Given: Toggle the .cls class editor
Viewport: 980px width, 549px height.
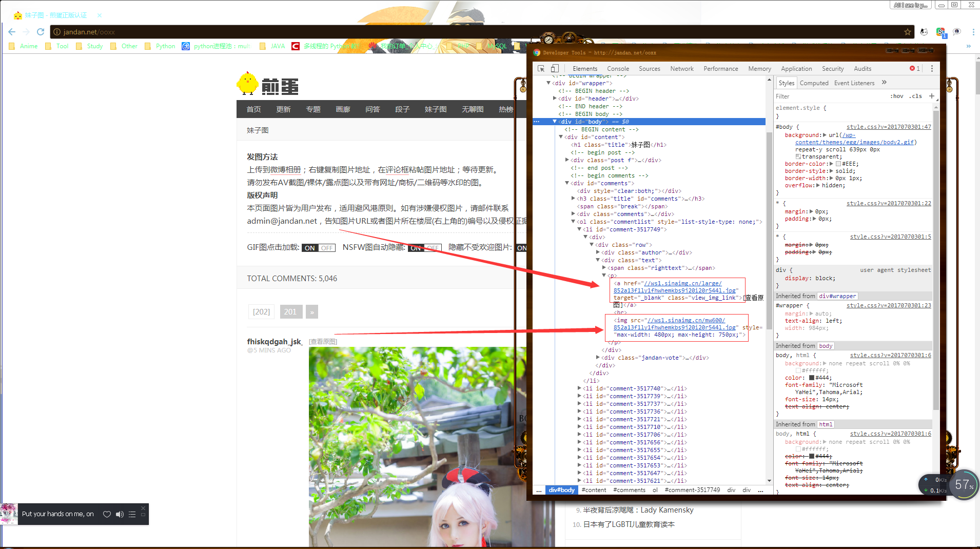Looking at the screenshot, I should pyautogui.click(x=916, y=96).
